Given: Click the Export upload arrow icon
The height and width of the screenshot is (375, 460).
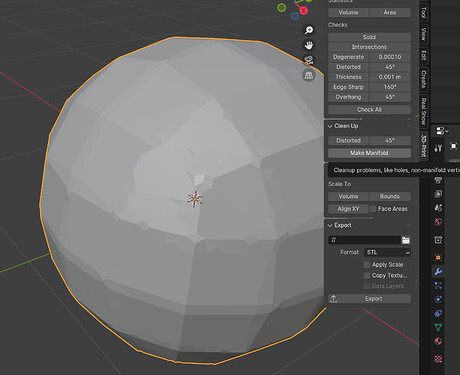Looking at the screenshot, I should (x=333, y=299).
